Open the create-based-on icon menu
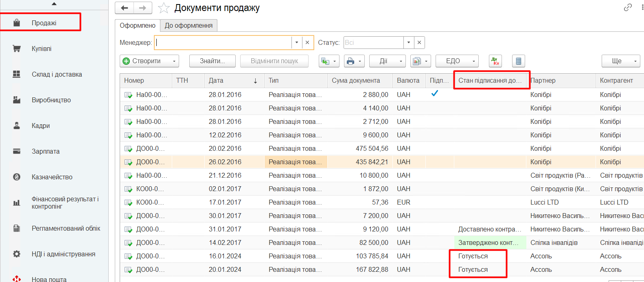Image resolution: width=644 pixels, height=282 pixels. (x=329, y=61)
